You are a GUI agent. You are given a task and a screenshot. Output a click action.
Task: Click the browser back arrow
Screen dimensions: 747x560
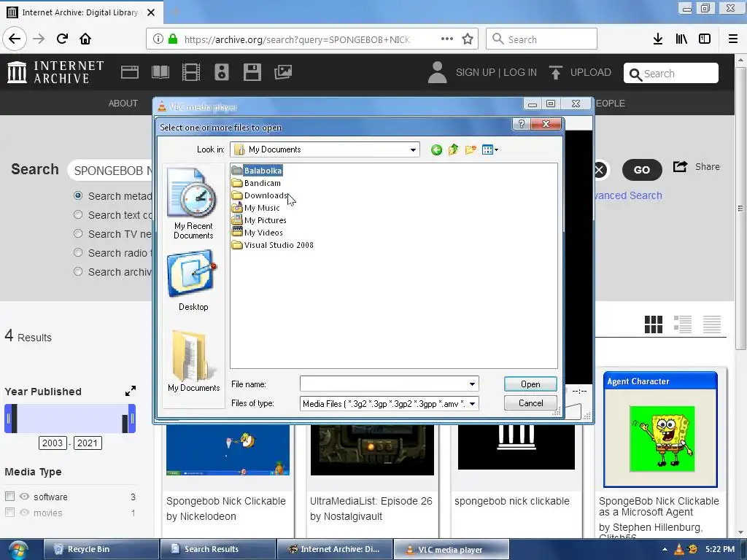click(15, 39)
